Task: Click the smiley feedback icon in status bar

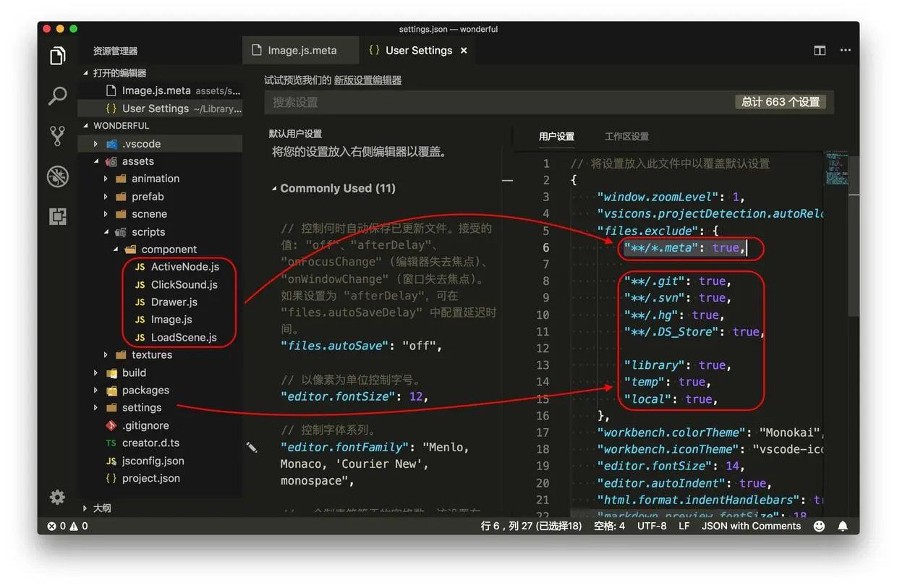Action: coord(819,526)
